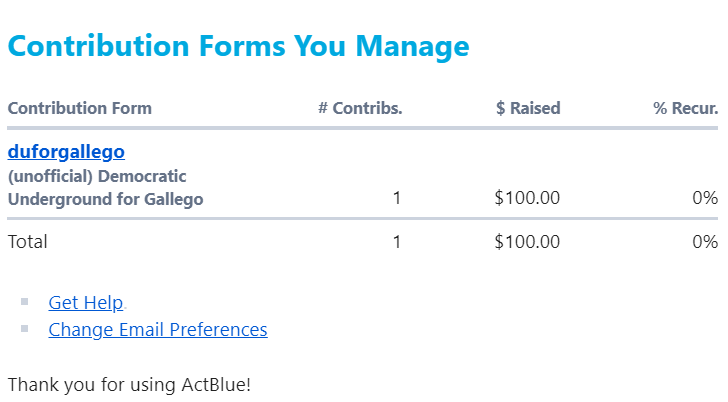Viewport: 728px width, 402px height.
Task: Click the Total row contribution count
Action: tap(397, 241)
